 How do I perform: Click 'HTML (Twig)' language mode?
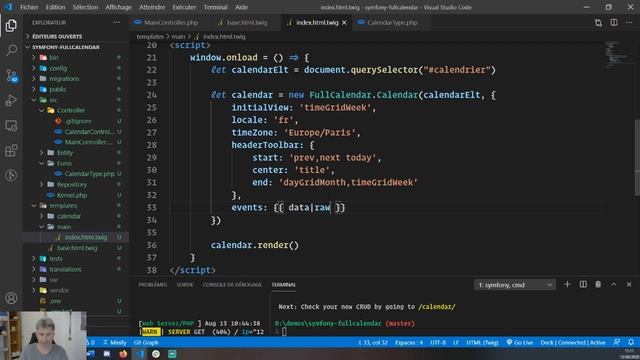coord(482,342)
